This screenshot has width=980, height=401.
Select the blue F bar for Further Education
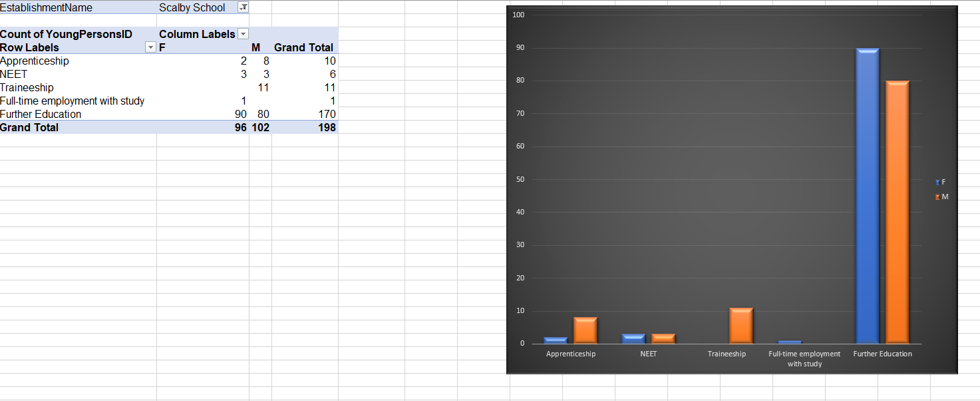pos(868,196)
